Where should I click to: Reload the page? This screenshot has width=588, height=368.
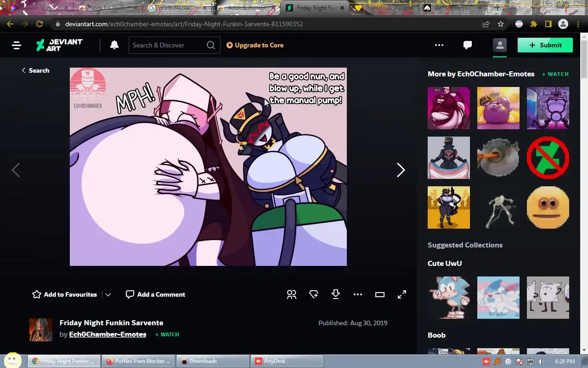pos(40,24)
